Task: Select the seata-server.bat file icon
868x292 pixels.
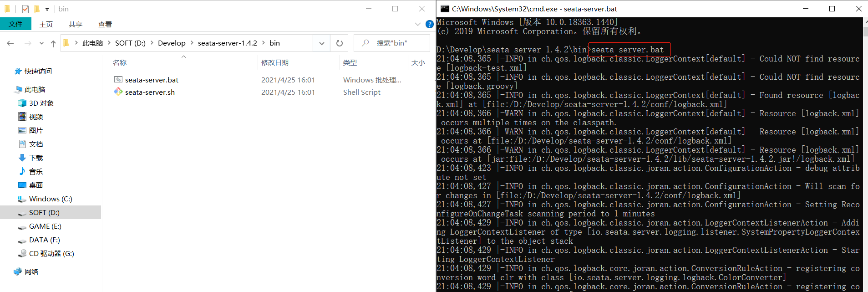Action: pyautogui.click(x=118, y=80)
